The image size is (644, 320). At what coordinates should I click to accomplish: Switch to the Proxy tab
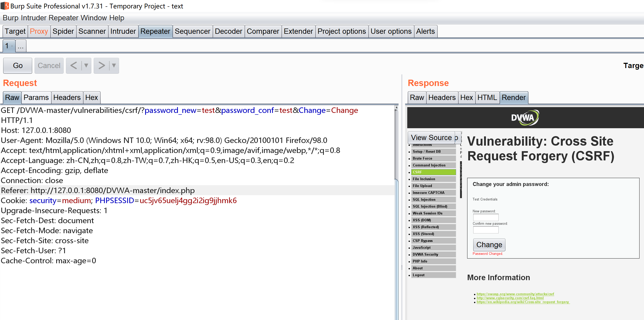click(39, 31)
